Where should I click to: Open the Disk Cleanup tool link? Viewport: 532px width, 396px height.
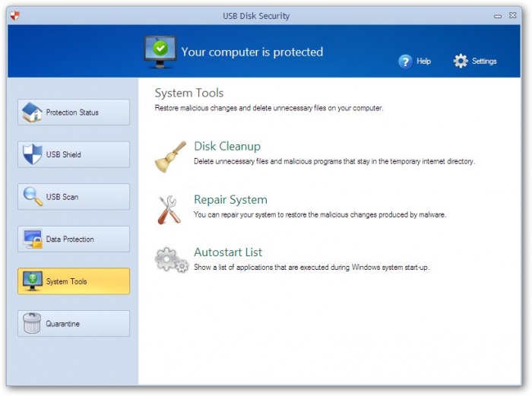pyautogui.click(x=227, y=147)
